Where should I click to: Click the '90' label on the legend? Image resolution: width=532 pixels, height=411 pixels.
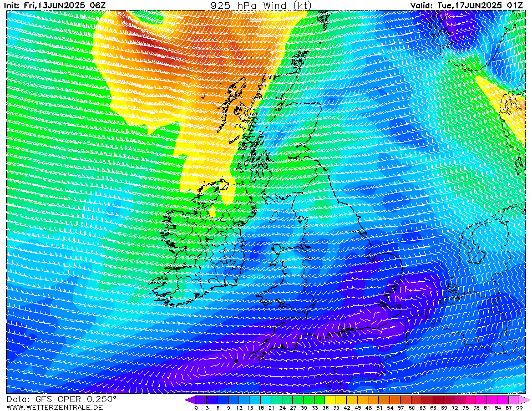(x=519, y=408)
